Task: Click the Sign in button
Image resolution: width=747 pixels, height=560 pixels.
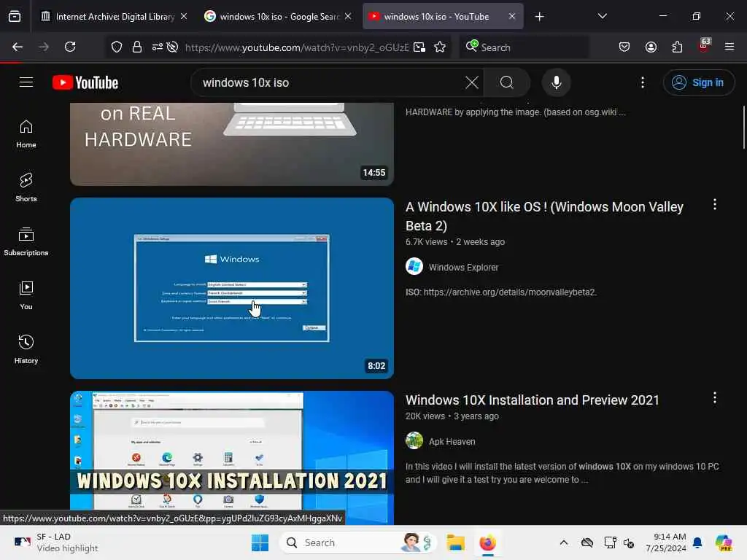Action: pos(698,82)
